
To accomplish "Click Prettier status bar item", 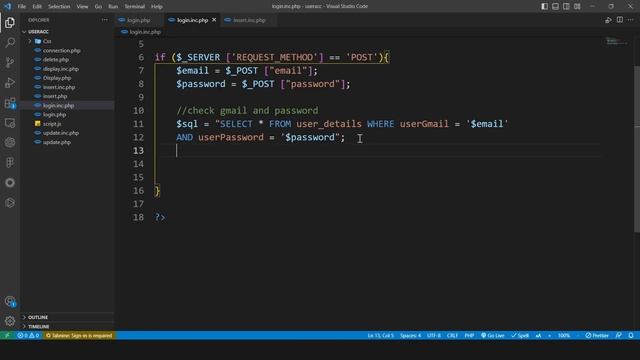I will pyautogui.click(x=597, y=336).
